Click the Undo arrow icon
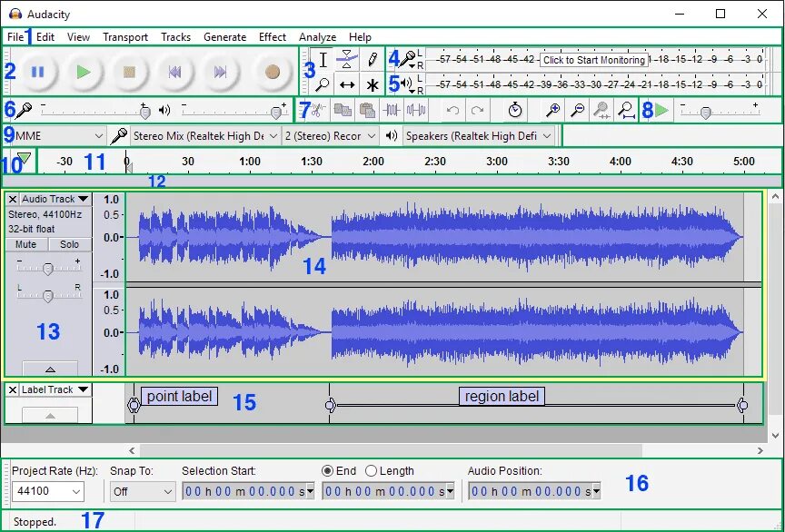785x532 pixels. coord(452,110)
